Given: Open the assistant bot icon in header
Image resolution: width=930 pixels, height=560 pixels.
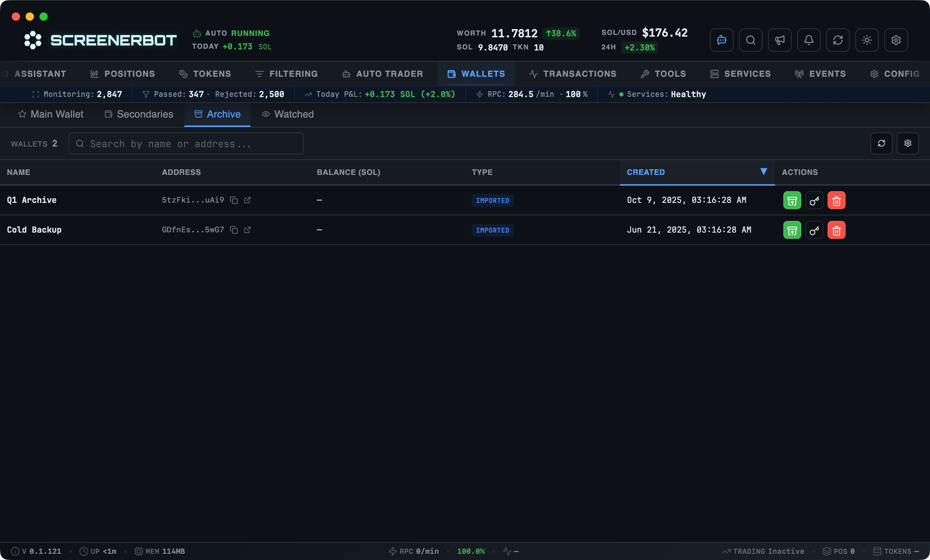Looking at the screenshot, I should [x=721, y=40].
